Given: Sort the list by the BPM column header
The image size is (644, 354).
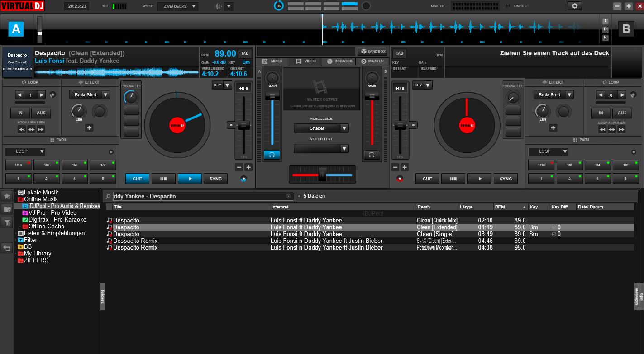Looking at the screenshot, I should point(511,207).
